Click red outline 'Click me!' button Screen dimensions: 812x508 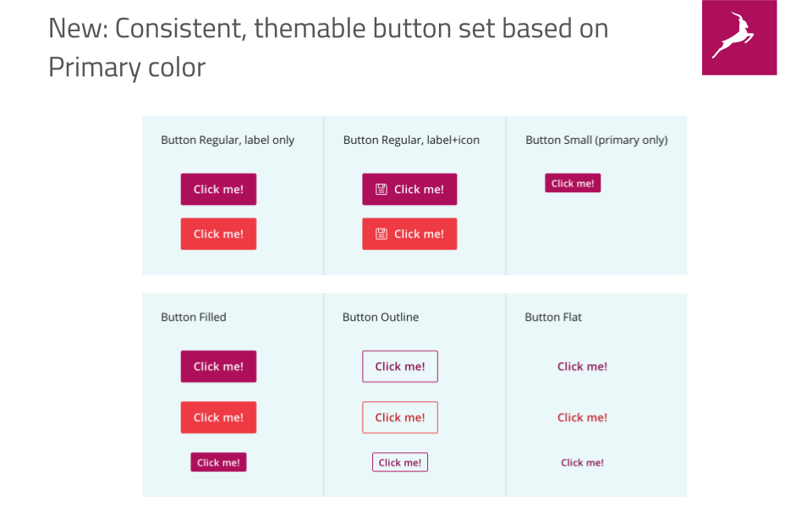tap(400, 417)
